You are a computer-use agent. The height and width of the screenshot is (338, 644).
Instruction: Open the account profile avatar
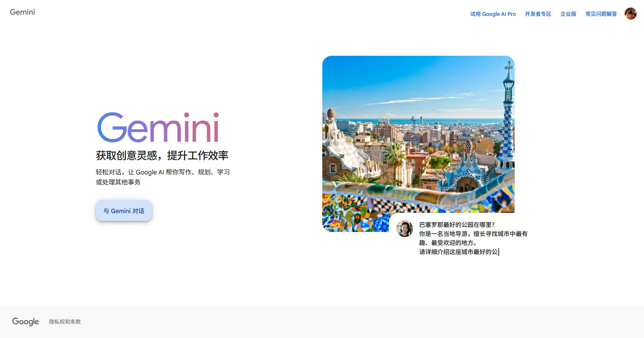pyautogui.click(x=630, y=14)
